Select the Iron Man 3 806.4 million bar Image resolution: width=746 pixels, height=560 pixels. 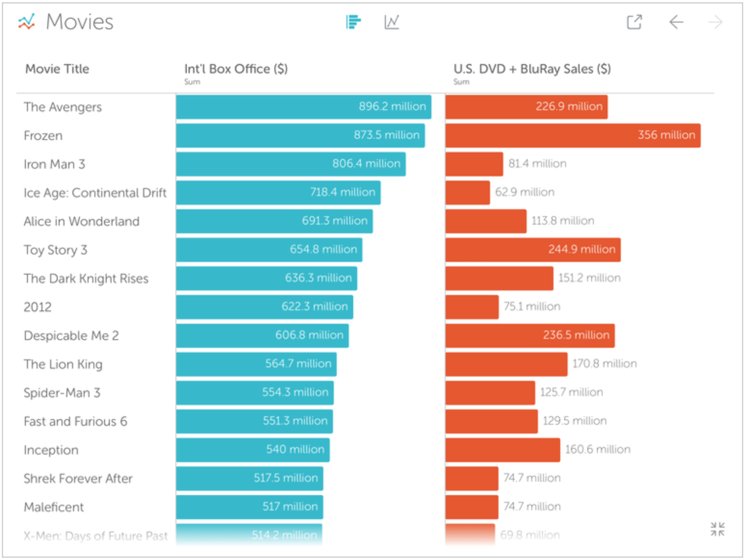click(291, 164)
